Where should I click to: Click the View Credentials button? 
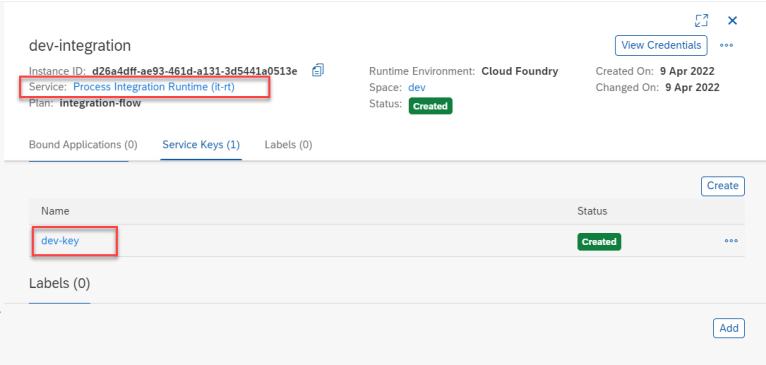(x=661, y=45)
